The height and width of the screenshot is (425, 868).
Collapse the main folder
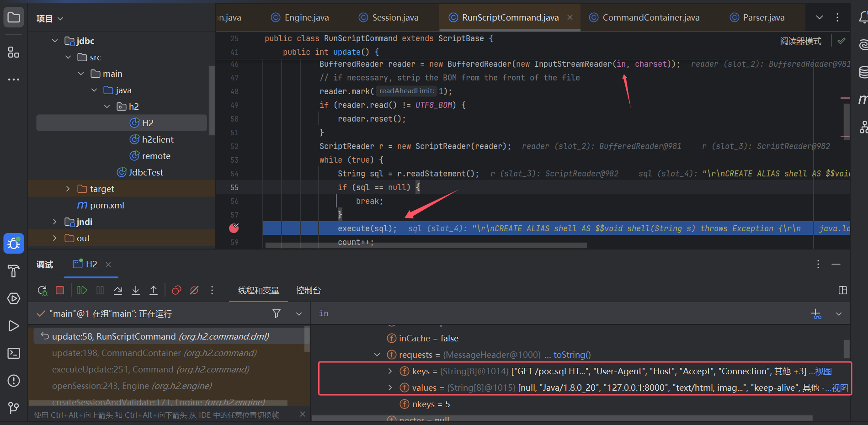81,74
